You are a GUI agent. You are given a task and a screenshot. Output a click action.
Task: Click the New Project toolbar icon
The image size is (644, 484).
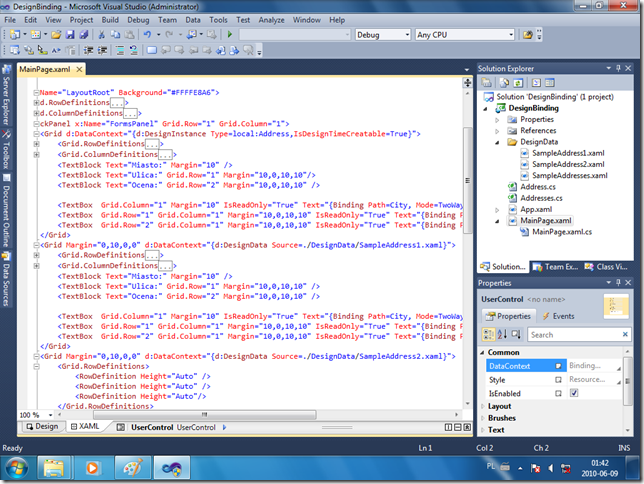tap(15, 35)
